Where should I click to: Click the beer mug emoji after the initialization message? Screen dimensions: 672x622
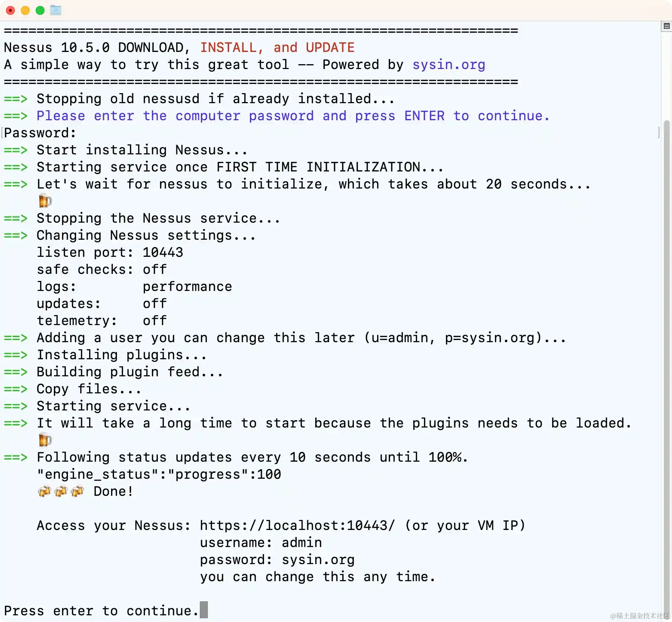[45, 200]
